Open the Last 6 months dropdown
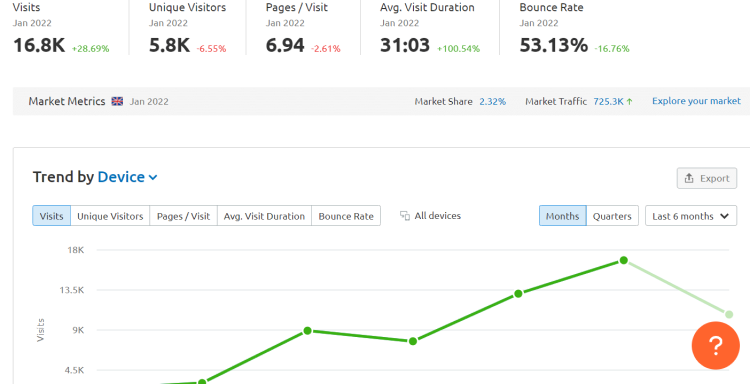Viewport: 750px width, 384px height. (691, 216)
